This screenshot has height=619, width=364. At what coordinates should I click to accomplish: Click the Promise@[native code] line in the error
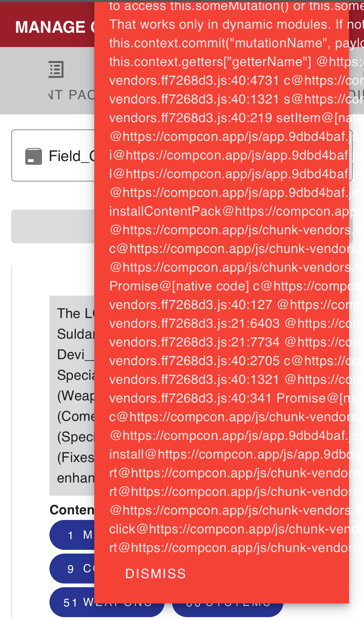coord(179,286)
